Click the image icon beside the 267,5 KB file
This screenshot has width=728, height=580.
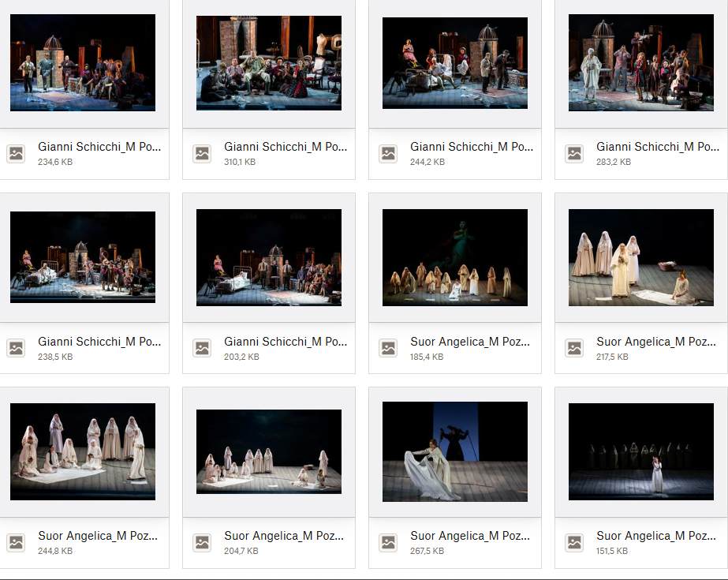tap(388, 542)
